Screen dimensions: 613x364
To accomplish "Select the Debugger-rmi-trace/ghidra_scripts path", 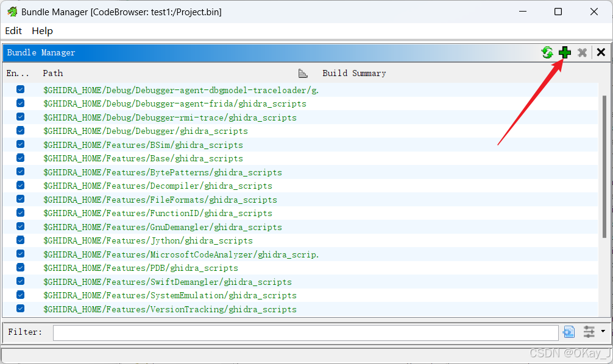I will [x=169, y=117].
